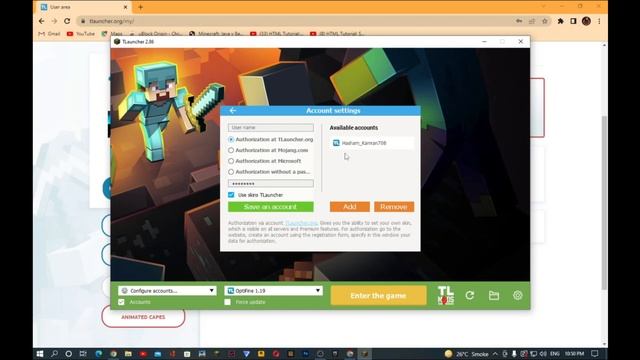The image size is (640, 360).
Task: Click the Remove account button
Action: [x=394, y=207]
